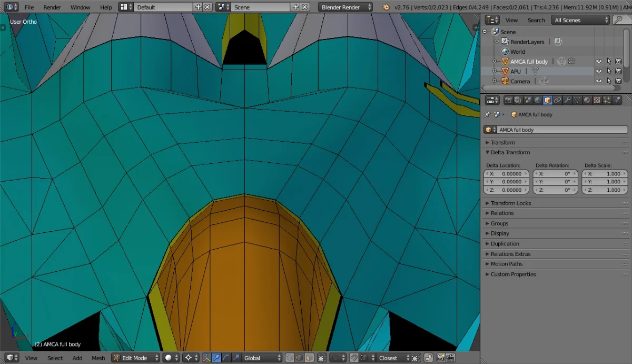Screen dimensions: 632x364
Task: Click the Delta Location X value field
Action: click(x=506, y=173)
